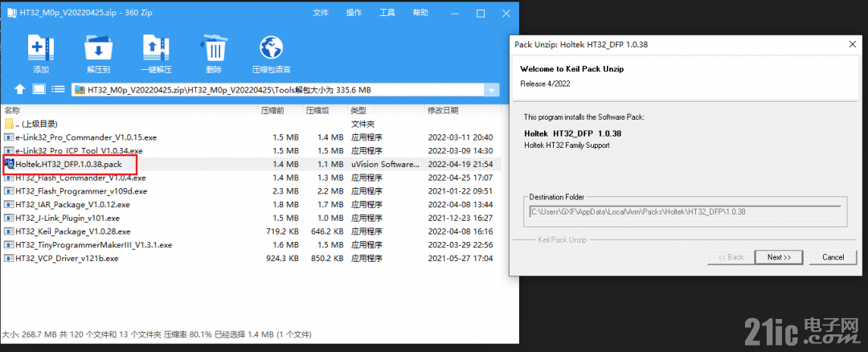The image size is (868, 352).
Task: Sort by the 修改日期 column header
Action: (443, 110)
